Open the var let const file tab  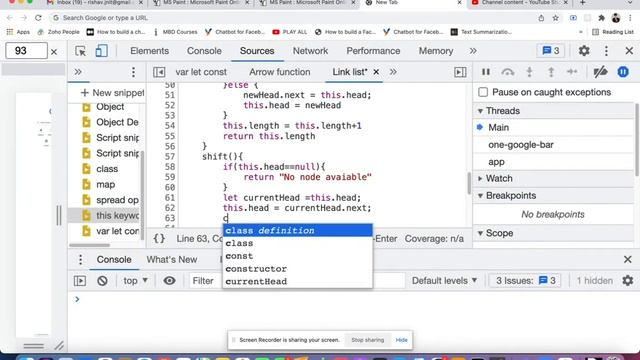tap(201, 72)
